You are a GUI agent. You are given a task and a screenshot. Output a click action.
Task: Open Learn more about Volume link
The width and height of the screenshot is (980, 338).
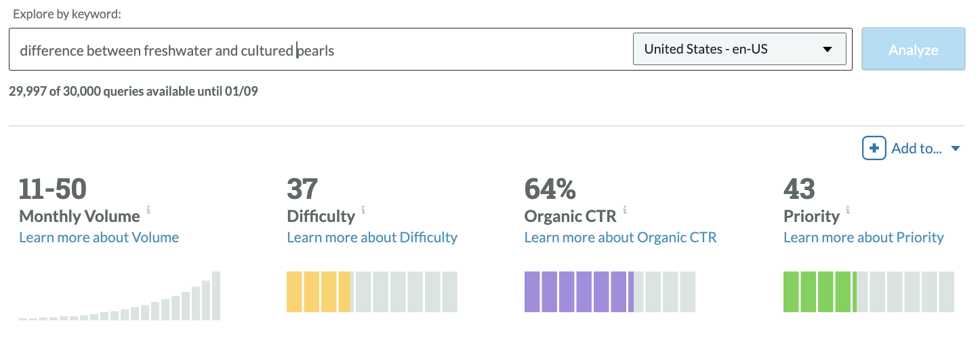[99, 238]
